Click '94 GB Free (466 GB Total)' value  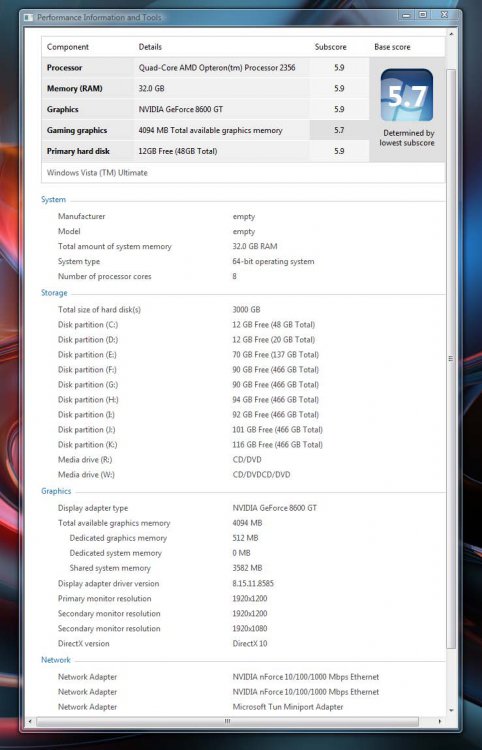[x=275, y=399]
